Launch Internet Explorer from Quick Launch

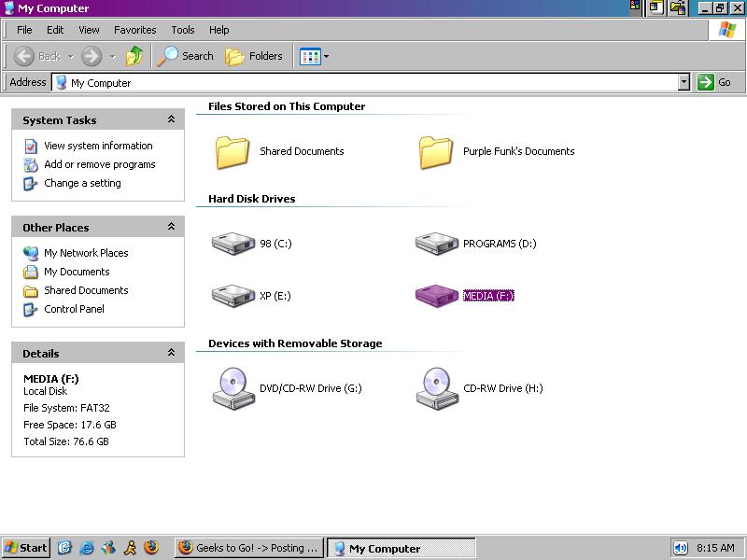tap(86, 548)
